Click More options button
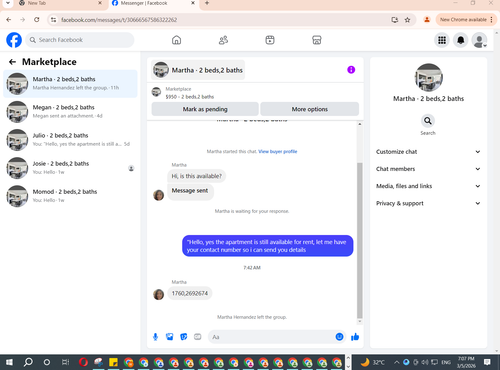The image size is (500, 370). [x=310, y=109]
